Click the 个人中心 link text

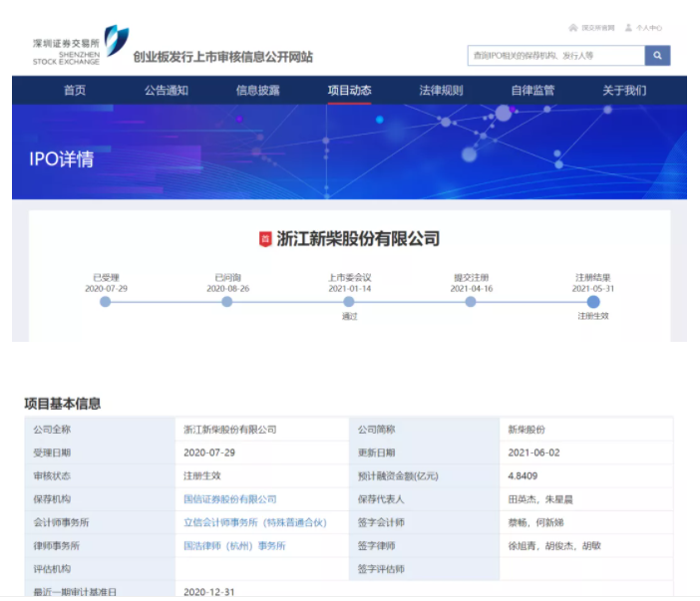(649, 28)
